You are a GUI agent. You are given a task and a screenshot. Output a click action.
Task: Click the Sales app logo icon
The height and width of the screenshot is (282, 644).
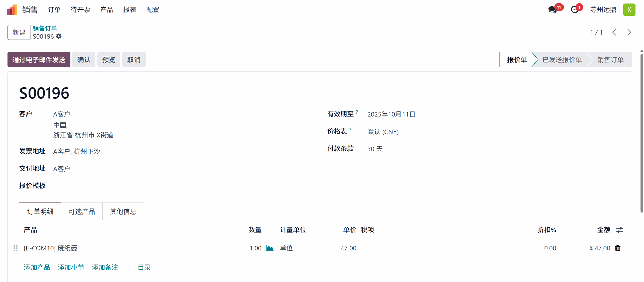point(12,10)
